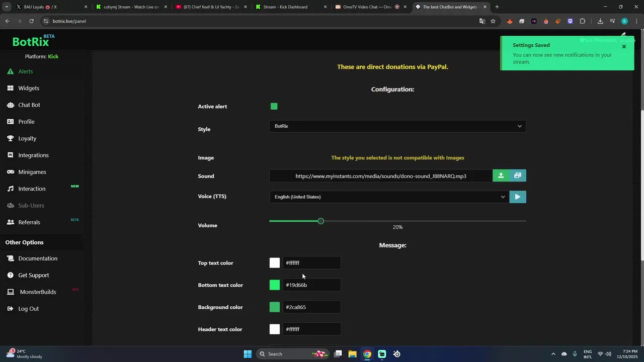This screenshot has height=362, width=644.
Task: Open the Voice (TTS) language dropdown
Action: [389, 197]
